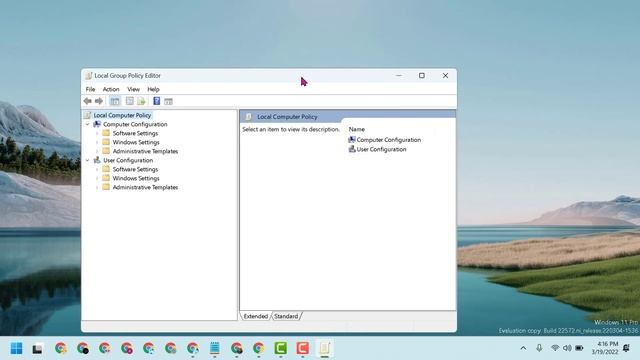Open the green Camtasia taskbar icon
Screen dimensions: 640x360
coord(280,348)
